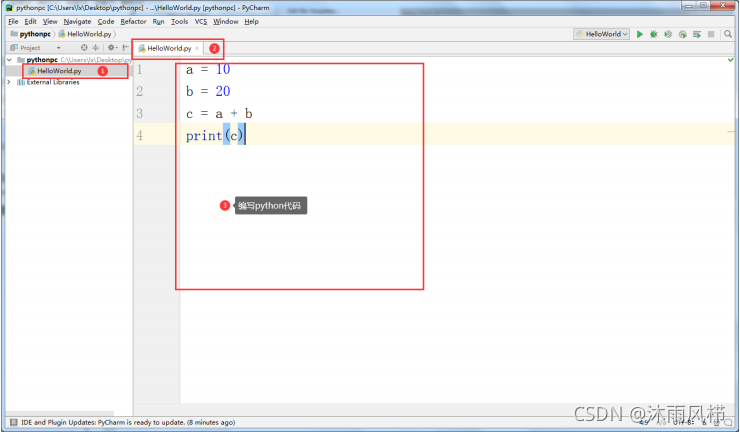Open the Refactor menu

tap(133, 21)
